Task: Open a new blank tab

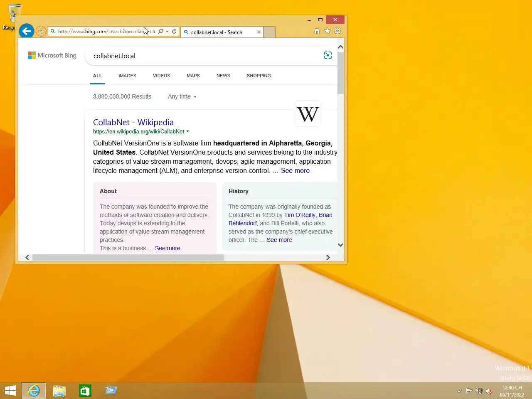Action: (x=269, y=32)
